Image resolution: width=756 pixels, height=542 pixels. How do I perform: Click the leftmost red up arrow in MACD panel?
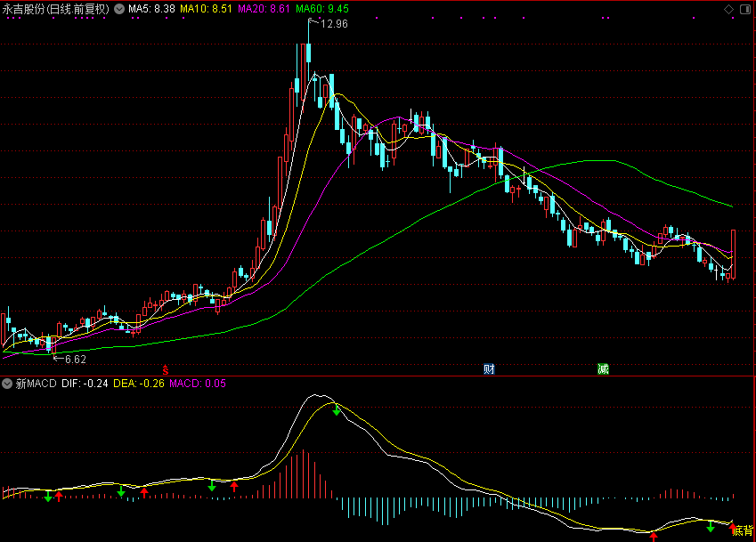point(59,495)
